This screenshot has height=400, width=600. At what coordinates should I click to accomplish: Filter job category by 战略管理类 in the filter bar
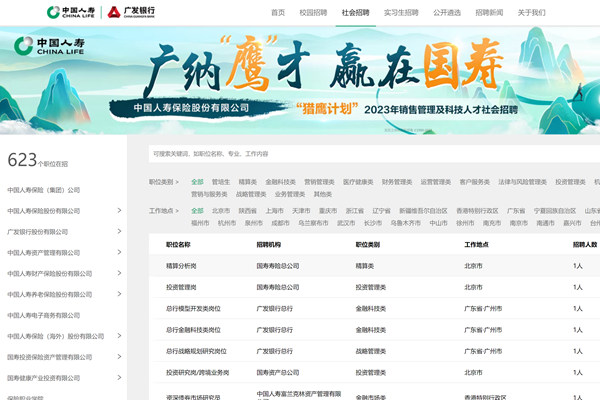tap(251, 194)
